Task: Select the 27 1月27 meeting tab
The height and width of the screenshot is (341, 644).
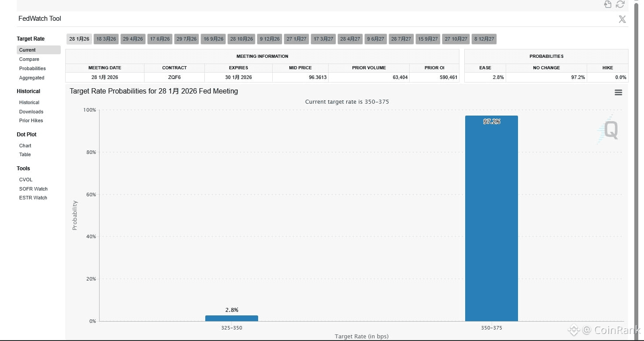Action: click(296, 39)
